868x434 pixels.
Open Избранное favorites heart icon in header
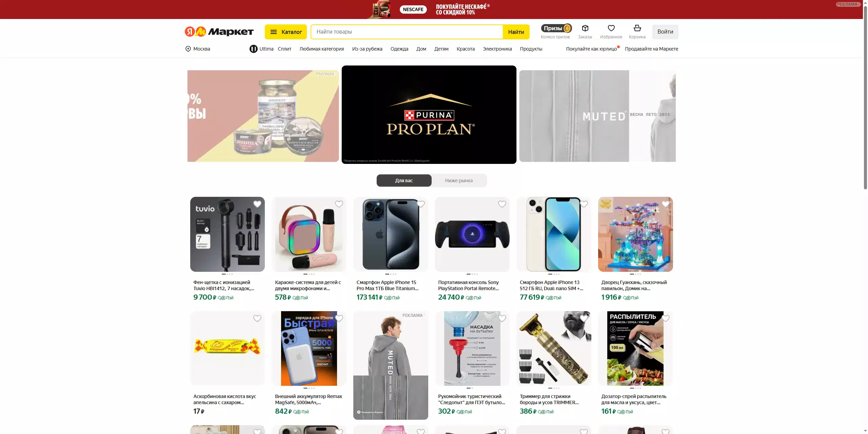[611, 28]
